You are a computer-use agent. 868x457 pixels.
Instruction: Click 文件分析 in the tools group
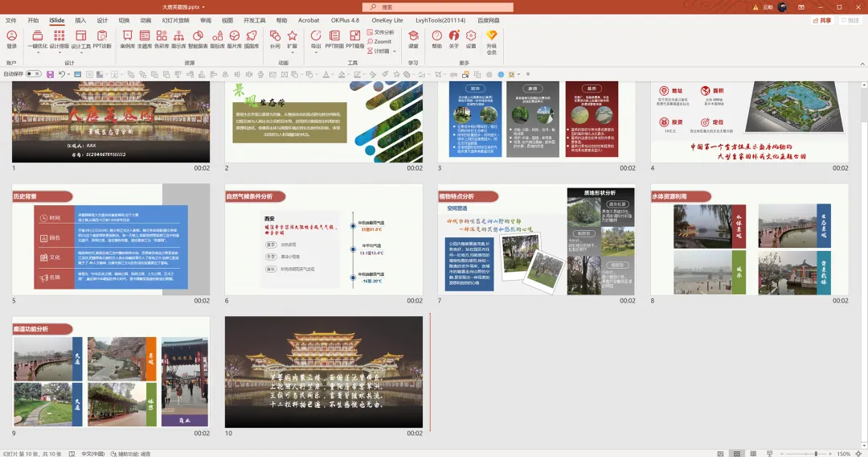point(381,32)
